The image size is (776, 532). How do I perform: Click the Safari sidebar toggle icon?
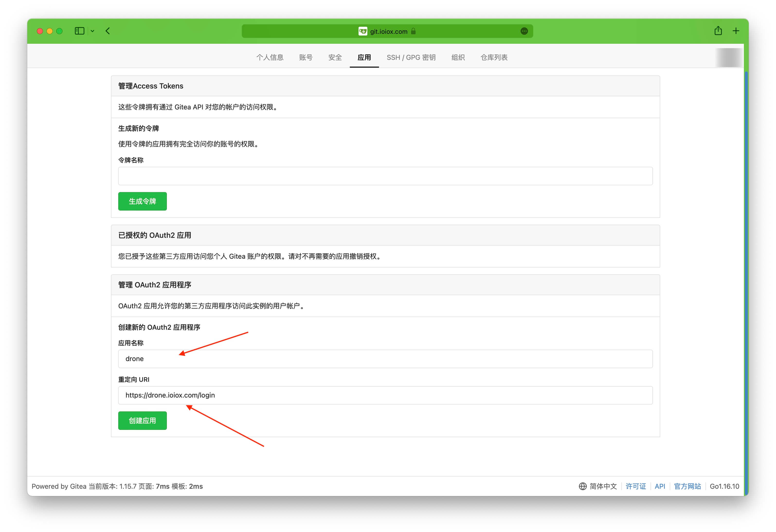80,31
